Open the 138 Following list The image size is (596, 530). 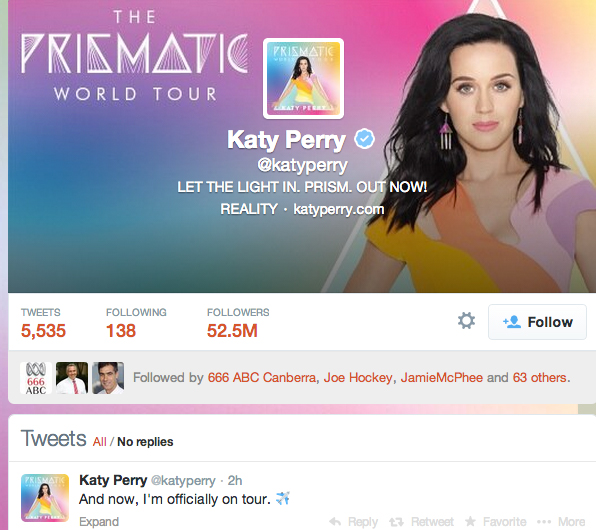(136, 323)
